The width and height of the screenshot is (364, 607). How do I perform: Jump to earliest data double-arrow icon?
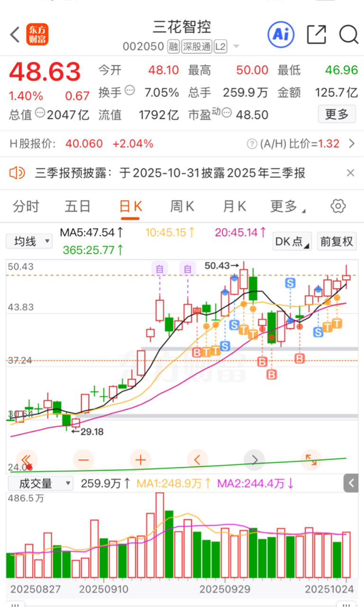[x=27, y=459]
